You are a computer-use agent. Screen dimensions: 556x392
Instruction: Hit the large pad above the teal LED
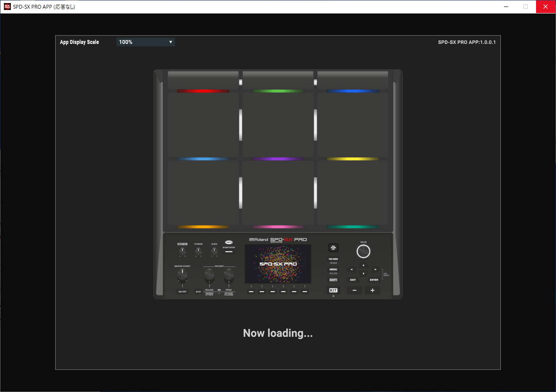pyautogui.click(x=353, y=193)
